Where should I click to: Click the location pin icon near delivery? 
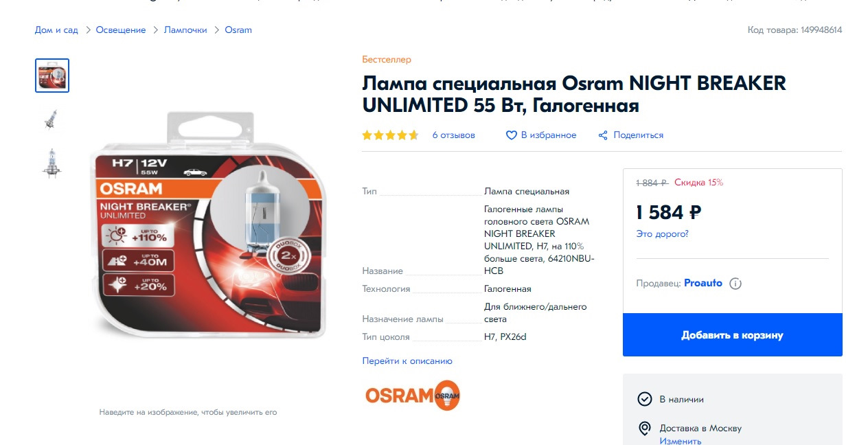[x=644, y=429]
